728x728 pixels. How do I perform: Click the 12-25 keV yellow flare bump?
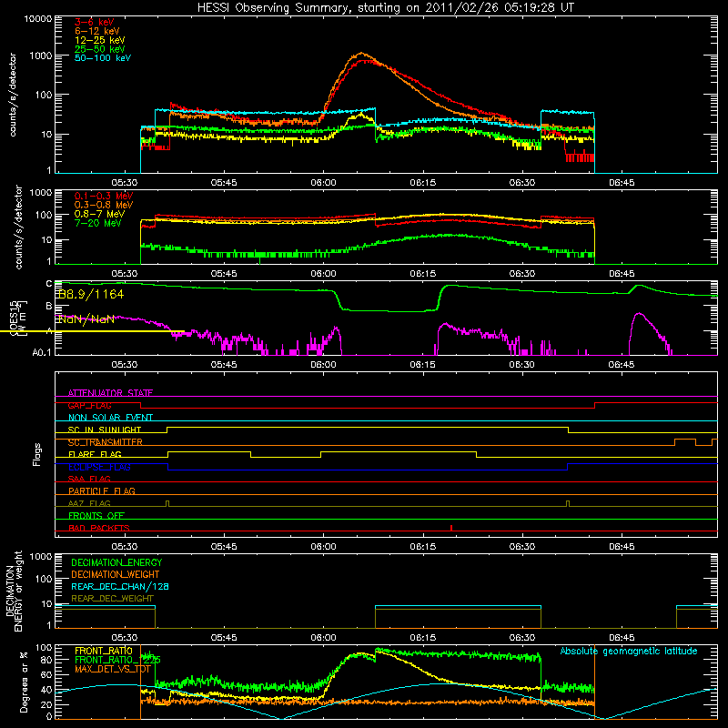click(x=361, y=115)
